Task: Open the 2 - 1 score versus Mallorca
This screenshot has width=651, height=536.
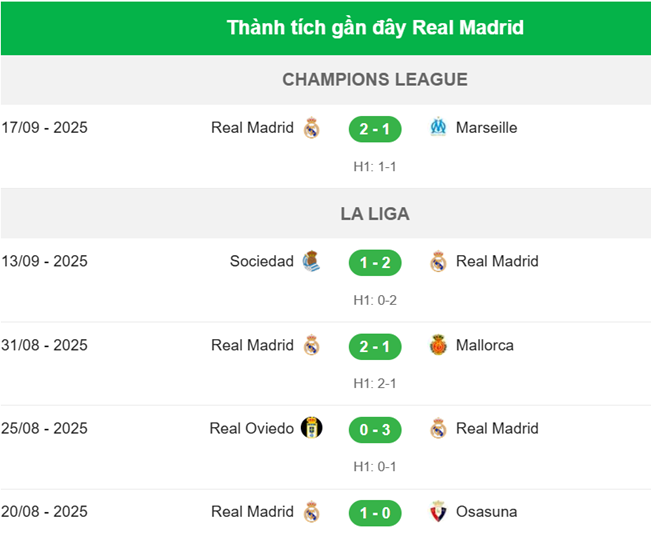Action: pos(375,346)
